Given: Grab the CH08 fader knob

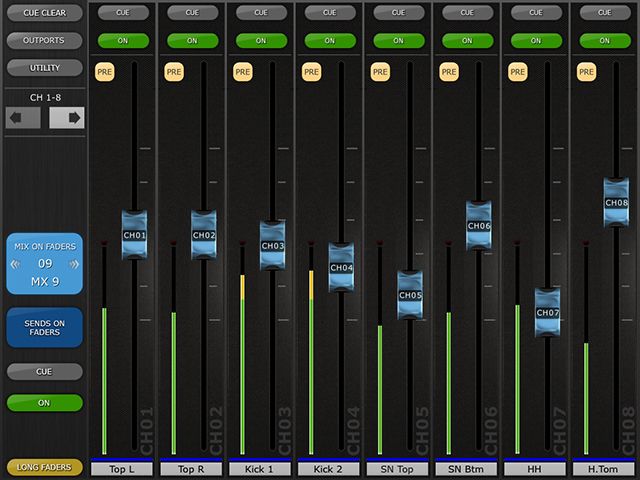Looking at the screenshot, I should 616,203.
